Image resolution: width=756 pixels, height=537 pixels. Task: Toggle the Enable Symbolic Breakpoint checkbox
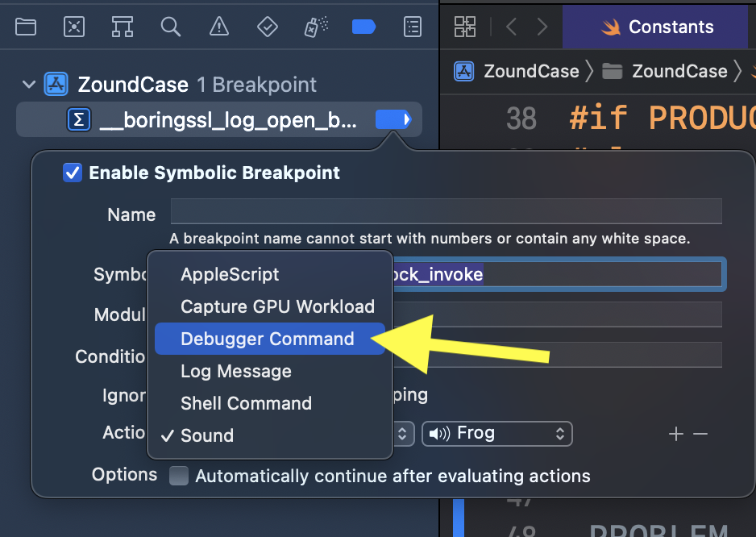pyautogui.click(x=73, y=173)
